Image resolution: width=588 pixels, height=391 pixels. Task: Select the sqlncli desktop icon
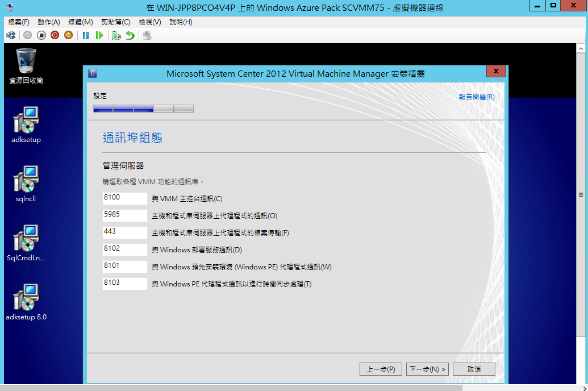(x=26, y=184)
